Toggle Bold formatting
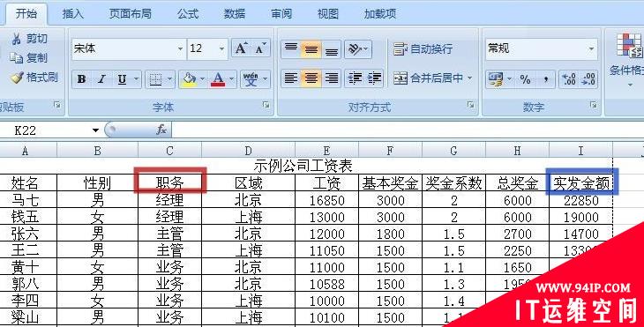The width and height of the screenshot is (644, 327). (81, 78)
